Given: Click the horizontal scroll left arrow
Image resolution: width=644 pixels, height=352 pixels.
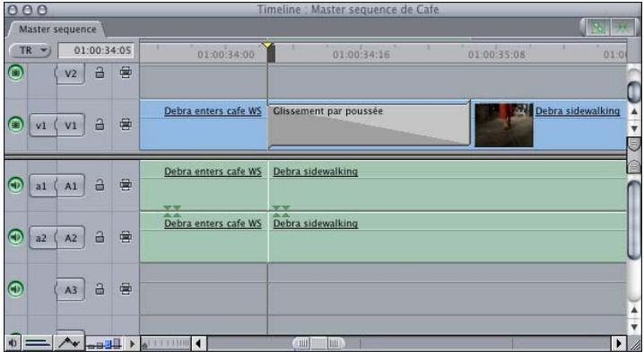Looking at the screenshot, I should point(199,343).
